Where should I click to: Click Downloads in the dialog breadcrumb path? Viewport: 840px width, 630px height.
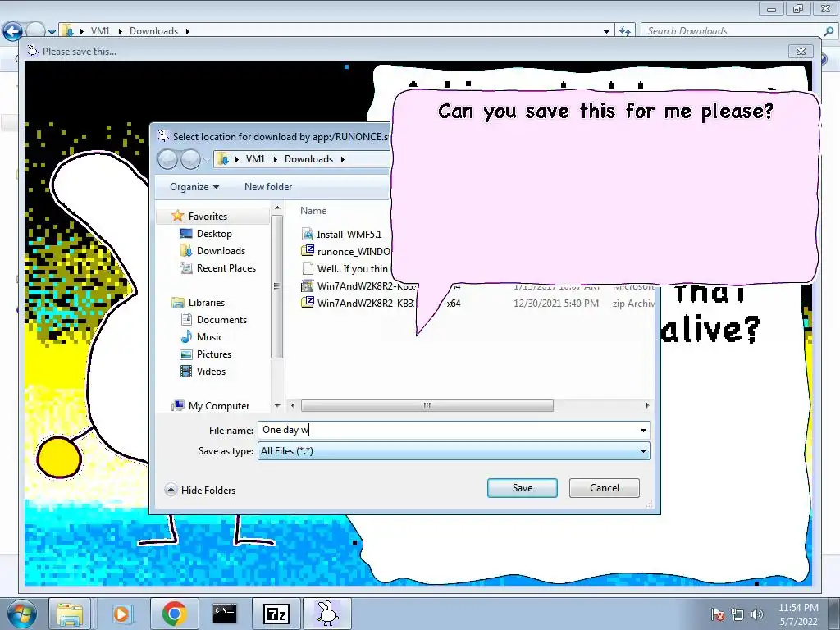[308, 159]
